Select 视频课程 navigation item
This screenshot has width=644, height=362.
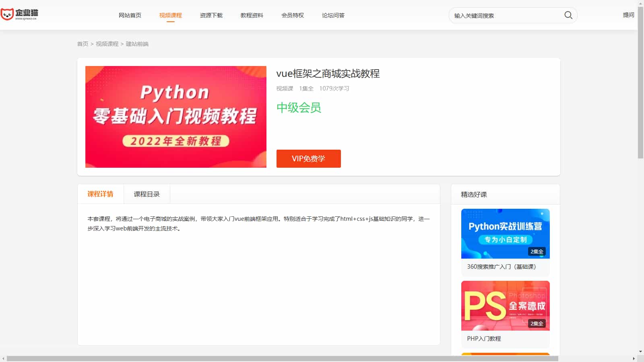[170, 15]
